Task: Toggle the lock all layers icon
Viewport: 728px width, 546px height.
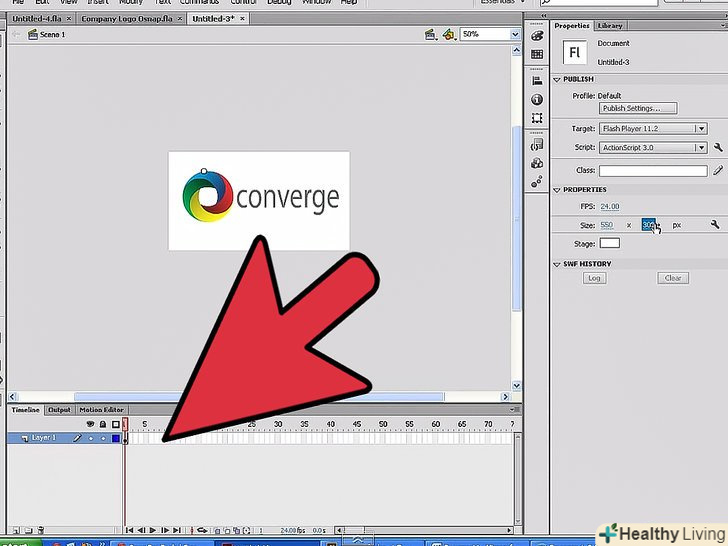Action: coord(102,424)
